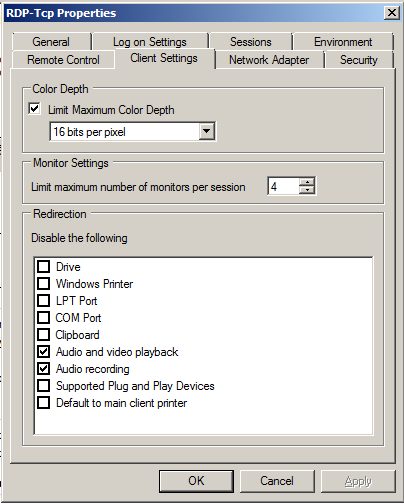This screenshot has height=504, width=404.
Task: Check Supported Plug and Play Devices
Action: click(x=44, y=386)
